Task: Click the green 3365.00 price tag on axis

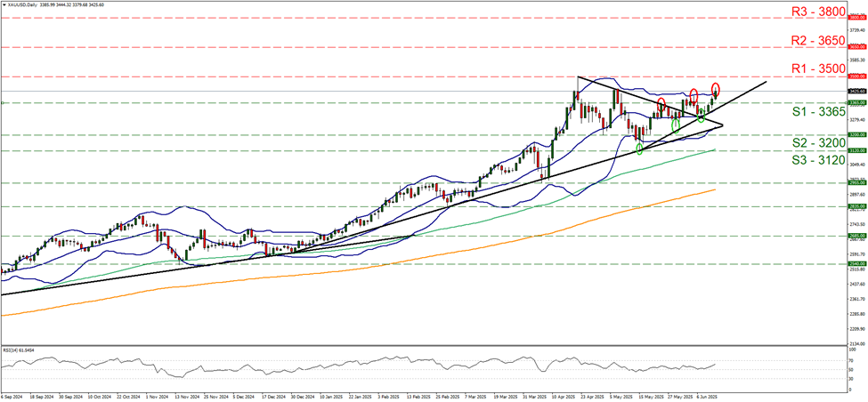Action: click(x=856, y=103)
